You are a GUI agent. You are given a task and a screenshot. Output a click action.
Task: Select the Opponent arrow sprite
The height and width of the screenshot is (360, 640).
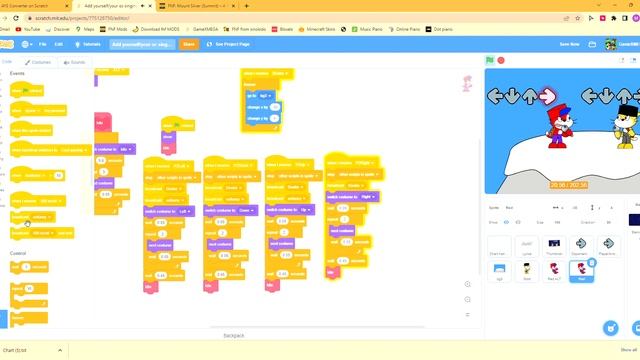pos(581,246)
